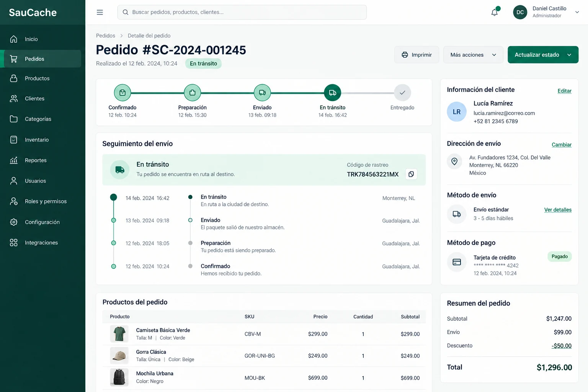Click the En tránsito step icon in tracker

333,93
